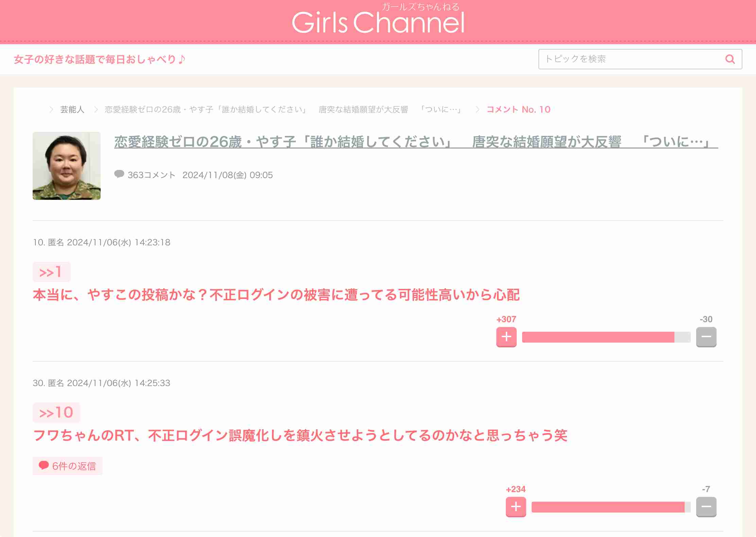Open the 芸能人 breadcrumb category

[x=72, y=109]
